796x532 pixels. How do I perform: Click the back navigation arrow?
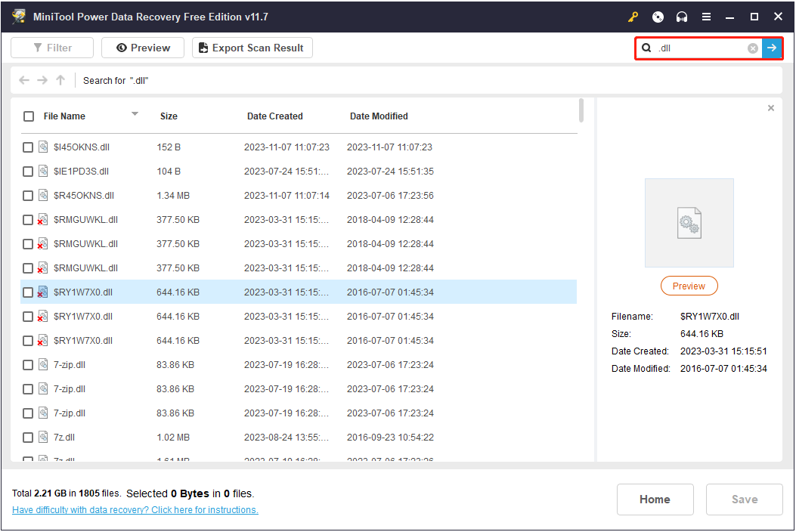(23, 80)
